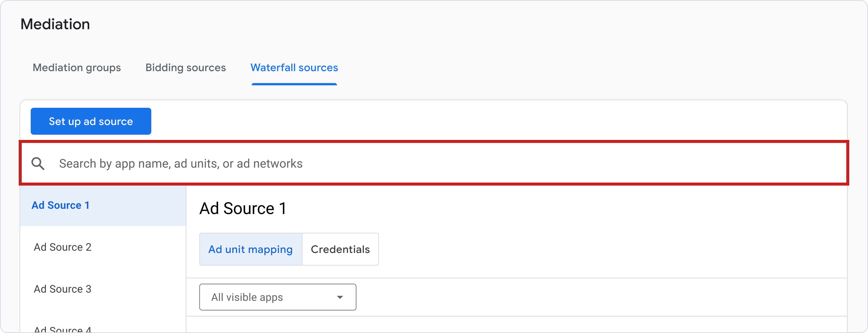
Task: Click the large Ad Source 1 heading
Action: [243, 209]
